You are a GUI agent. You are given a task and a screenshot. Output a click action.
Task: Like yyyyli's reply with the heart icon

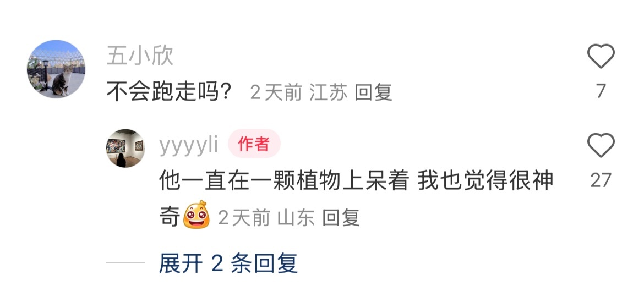601,145
